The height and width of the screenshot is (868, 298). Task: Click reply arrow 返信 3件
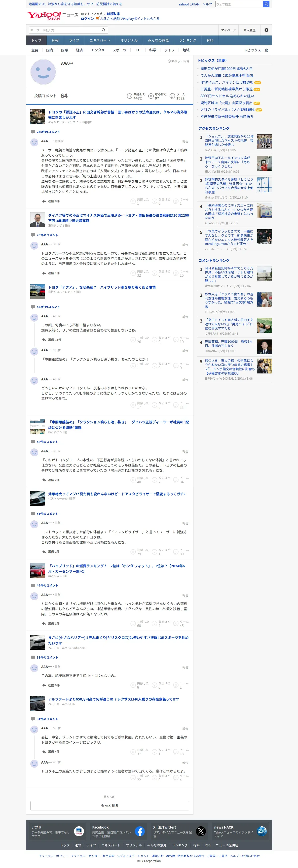click(51, 624)
